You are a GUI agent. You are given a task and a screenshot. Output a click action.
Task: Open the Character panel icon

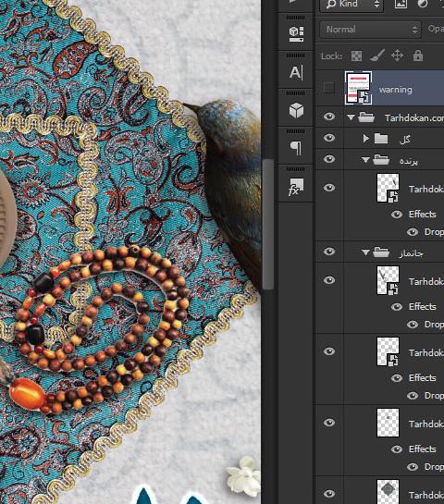tap(296, 73)
